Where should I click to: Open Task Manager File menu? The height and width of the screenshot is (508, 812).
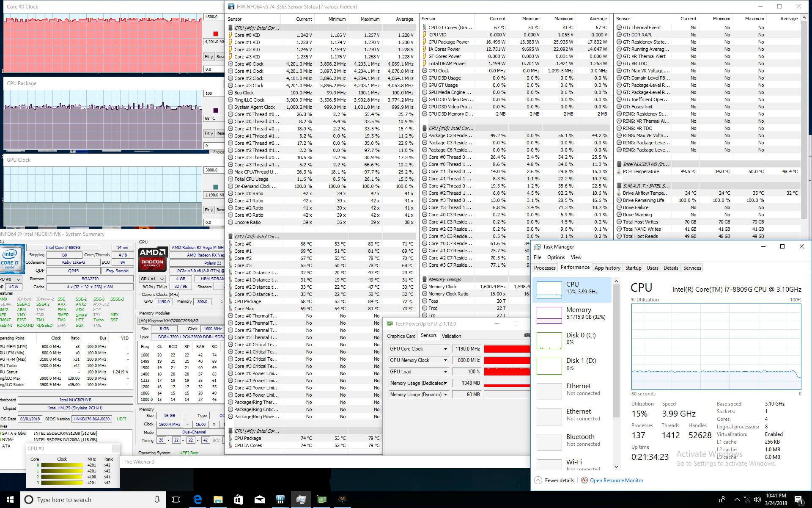tap(538, 257)
